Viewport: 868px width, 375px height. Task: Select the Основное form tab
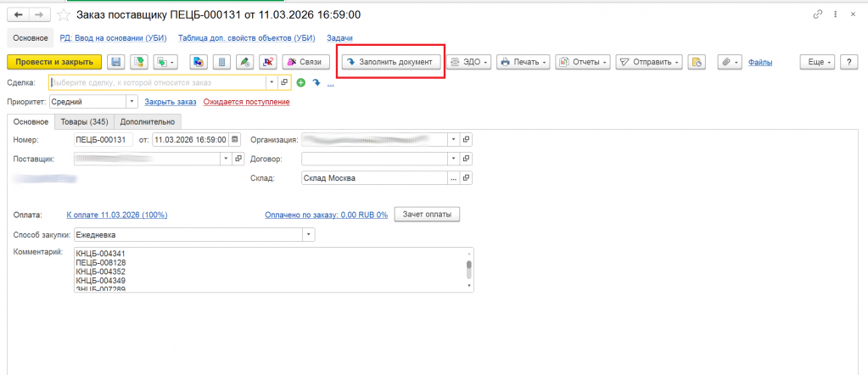31,122
